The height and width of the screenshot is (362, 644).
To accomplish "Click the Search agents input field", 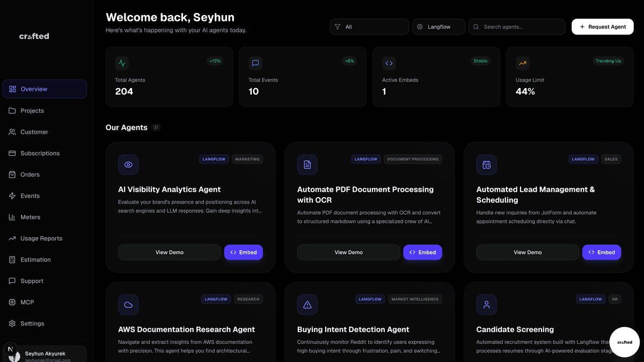I will pos(521,27).
